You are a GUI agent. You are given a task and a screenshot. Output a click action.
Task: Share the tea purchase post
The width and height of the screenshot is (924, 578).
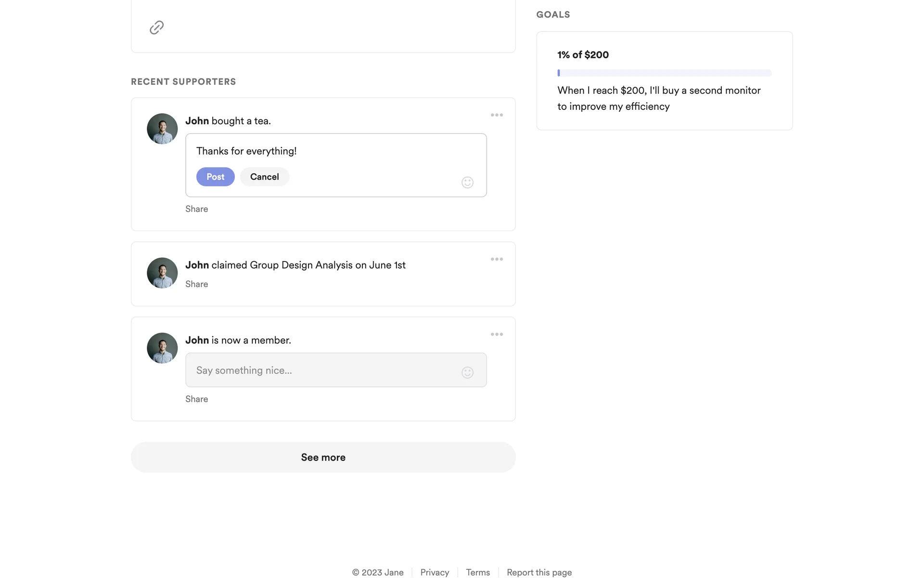click(196, 209)
